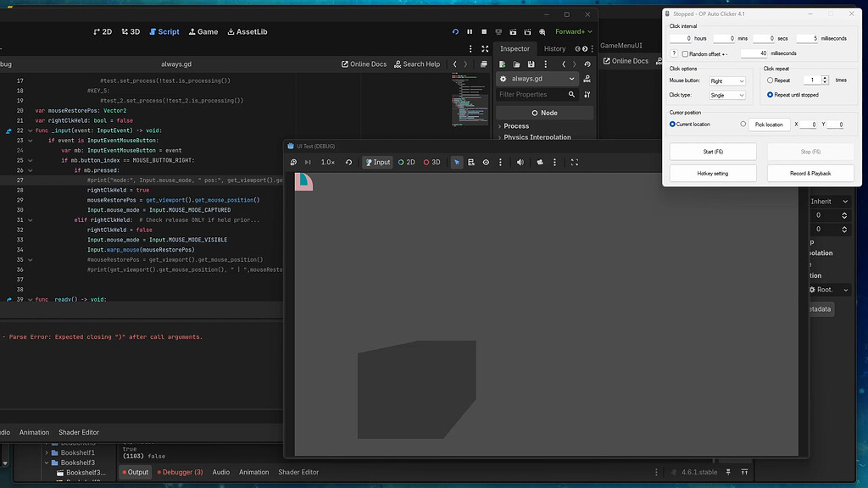Pause the running project
This screenshot has height=488, width=868.
tap(470, 32)
